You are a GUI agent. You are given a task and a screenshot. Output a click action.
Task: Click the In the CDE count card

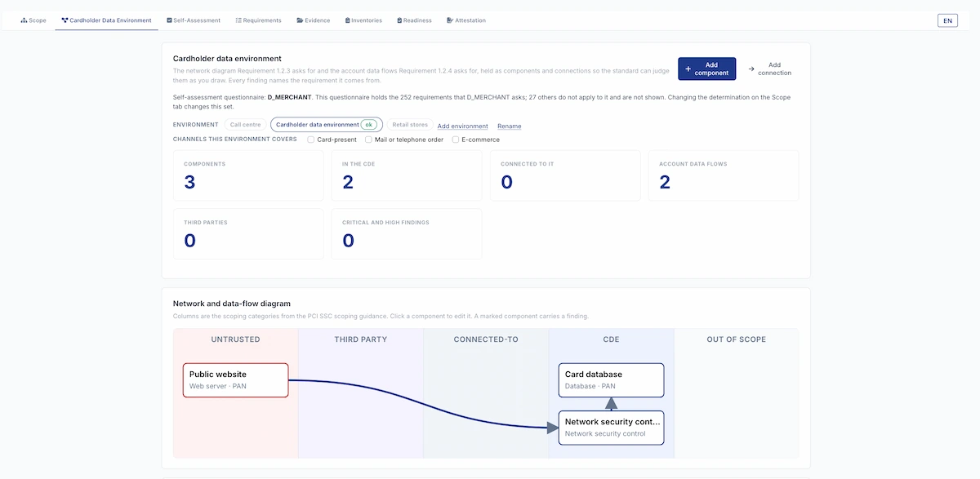point(407,175)
